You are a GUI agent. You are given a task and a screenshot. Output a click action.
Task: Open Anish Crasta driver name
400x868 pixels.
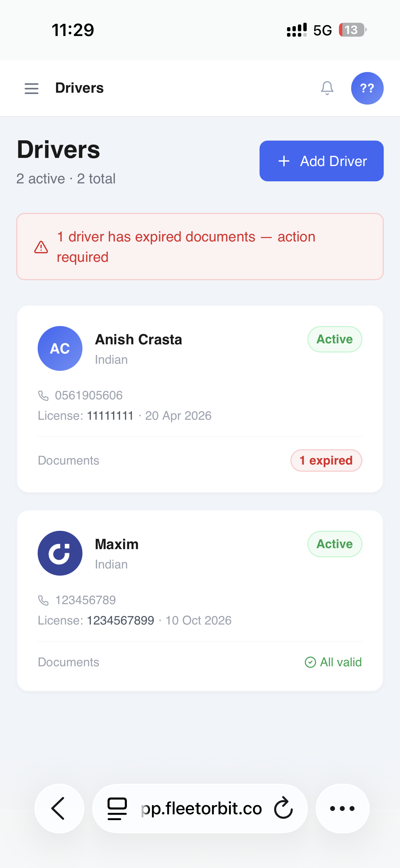pos(138,340)
